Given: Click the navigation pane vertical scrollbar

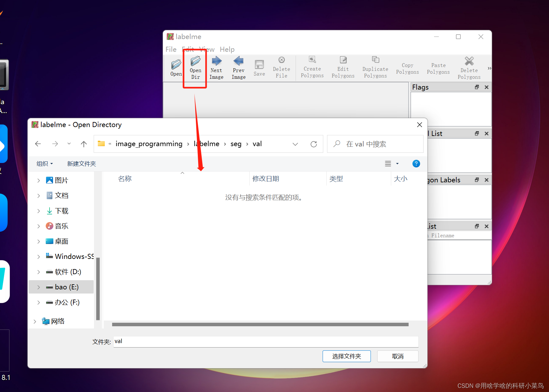Looking at the screenshot, I should pos(98,288).
